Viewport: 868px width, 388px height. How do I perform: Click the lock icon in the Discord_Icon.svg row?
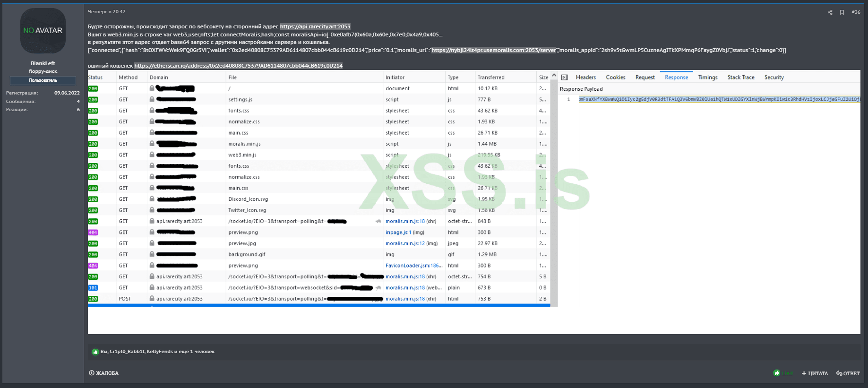click(152, 199)
